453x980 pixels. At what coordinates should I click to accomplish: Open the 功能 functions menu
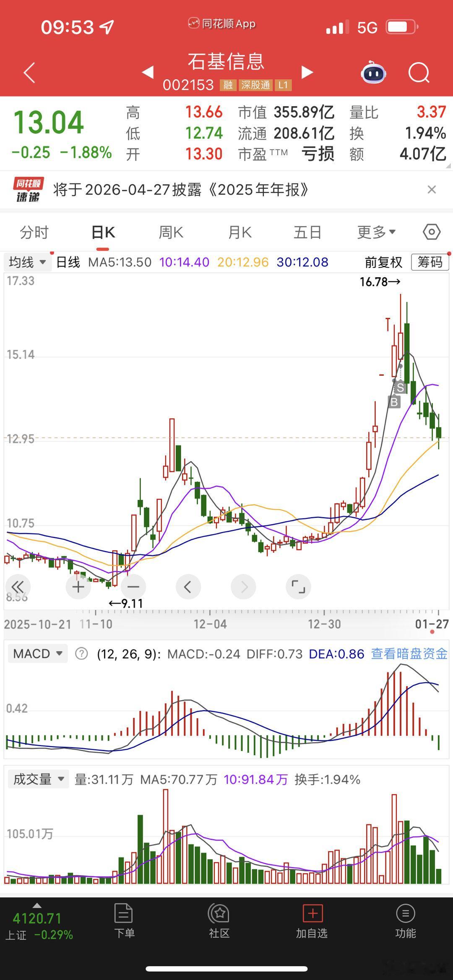(405, 921)
